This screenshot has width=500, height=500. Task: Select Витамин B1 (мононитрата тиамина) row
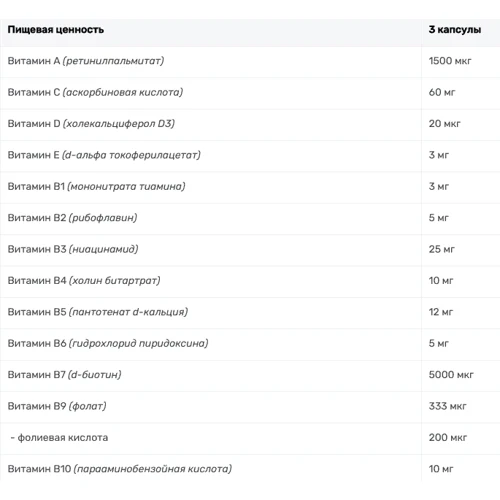[x=250, y=187]
